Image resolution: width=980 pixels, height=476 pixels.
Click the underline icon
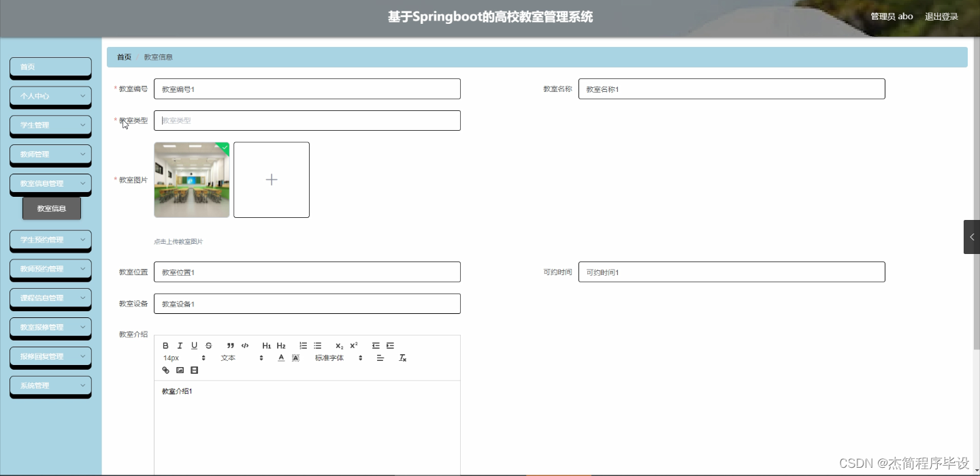tap(194, 346)
